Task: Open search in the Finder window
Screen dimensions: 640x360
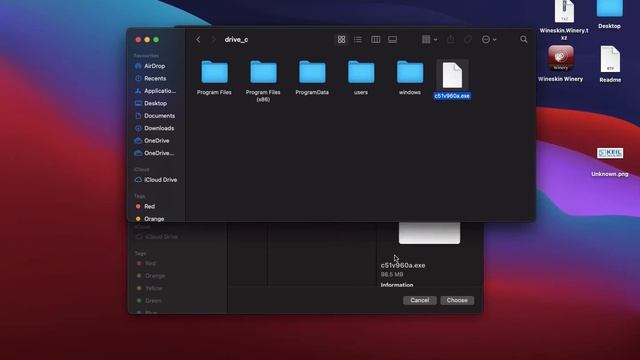Action: [524, 40]
